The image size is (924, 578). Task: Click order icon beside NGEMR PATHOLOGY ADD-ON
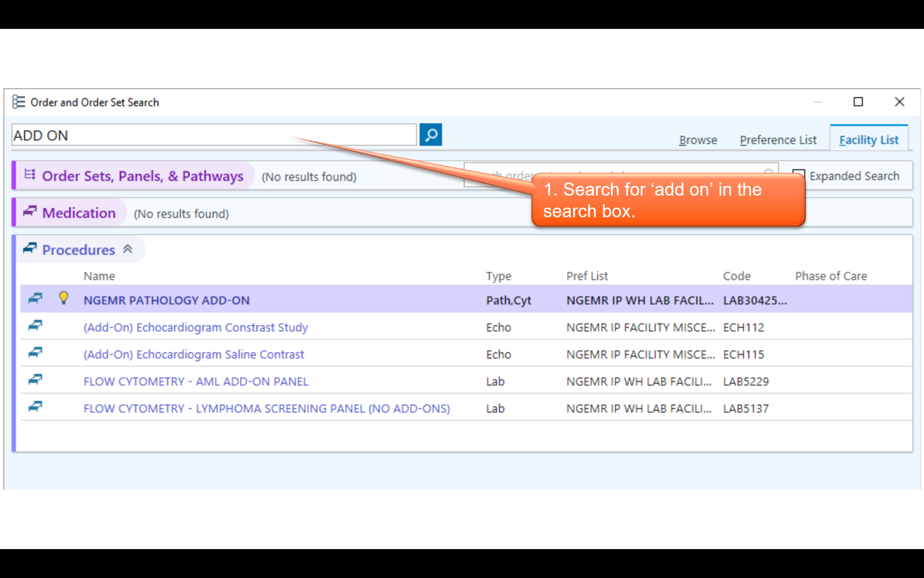pos(35,299)
